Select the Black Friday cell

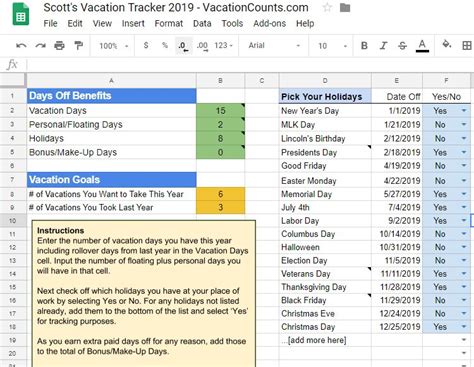[325, 300]
